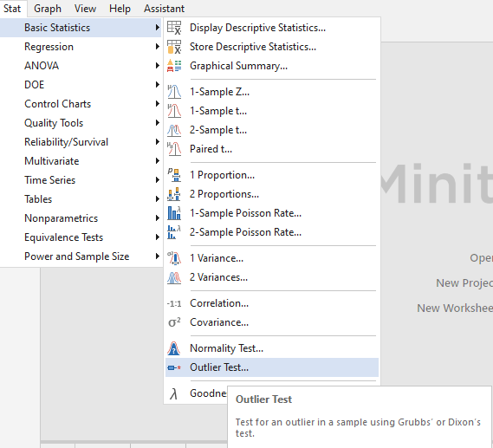Expand the ANOVA submenu arrow
493x448 pixels.
pyautogui.click(x=157, y=66)
